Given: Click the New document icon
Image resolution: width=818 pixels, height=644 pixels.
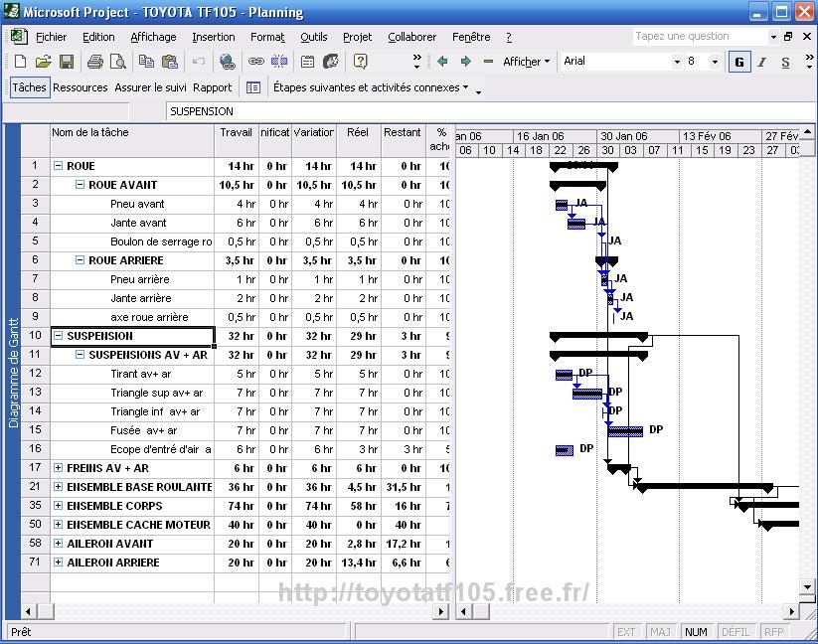Looking at the screenshot, I should tap(20, 62).
